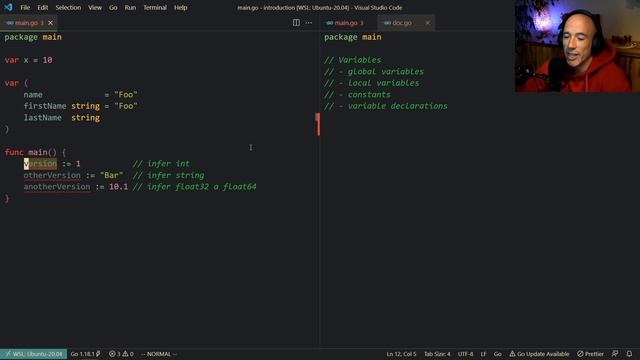
Task: Click the webcam video overlay
Action: [577, 46]
